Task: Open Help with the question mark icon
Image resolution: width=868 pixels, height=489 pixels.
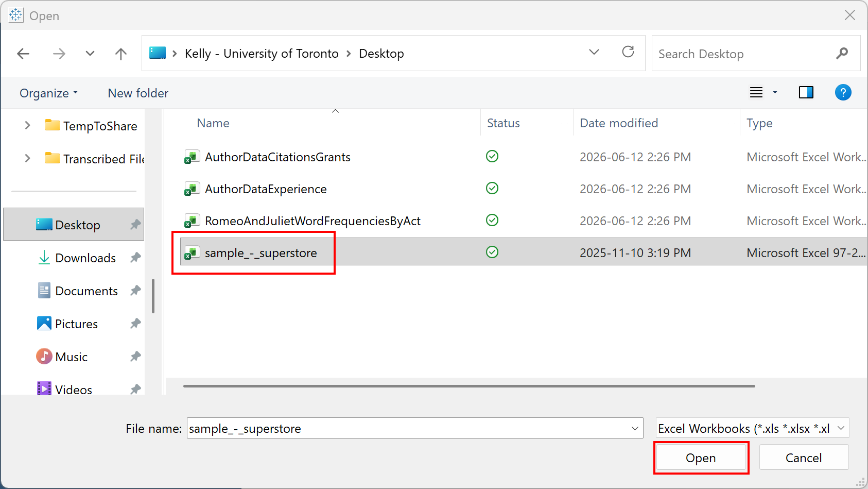Action: point(843,93)
